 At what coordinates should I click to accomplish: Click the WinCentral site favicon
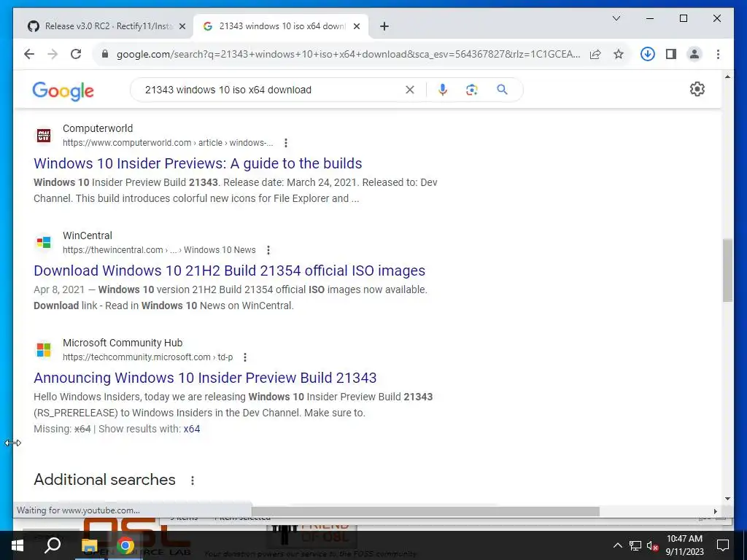[x=43, y=242]
